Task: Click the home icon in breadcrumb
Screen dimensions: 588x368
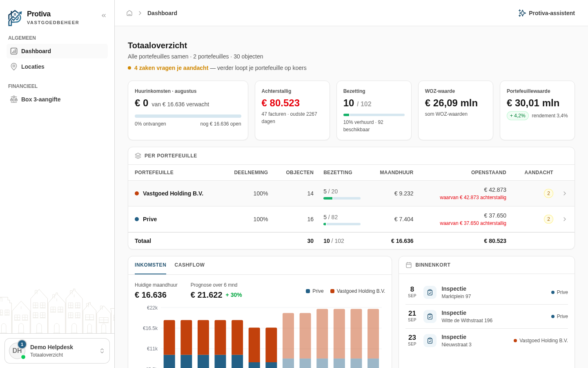Action: [x=129, y=13]
